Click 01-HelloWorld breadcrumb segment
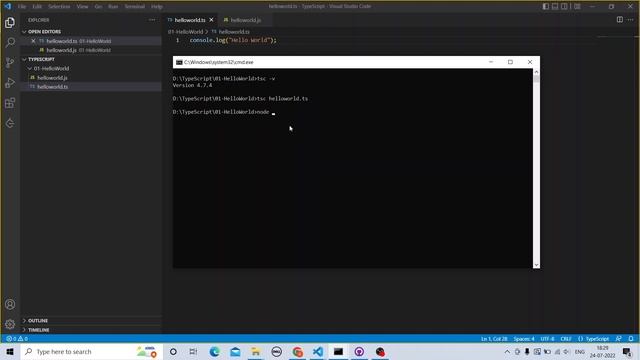The image size is (640, 360). tap(186, 32)
